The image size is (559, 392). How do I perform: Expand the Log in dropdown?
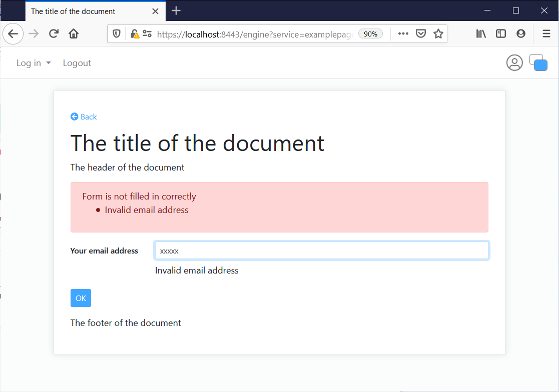(x=34, y=63)
